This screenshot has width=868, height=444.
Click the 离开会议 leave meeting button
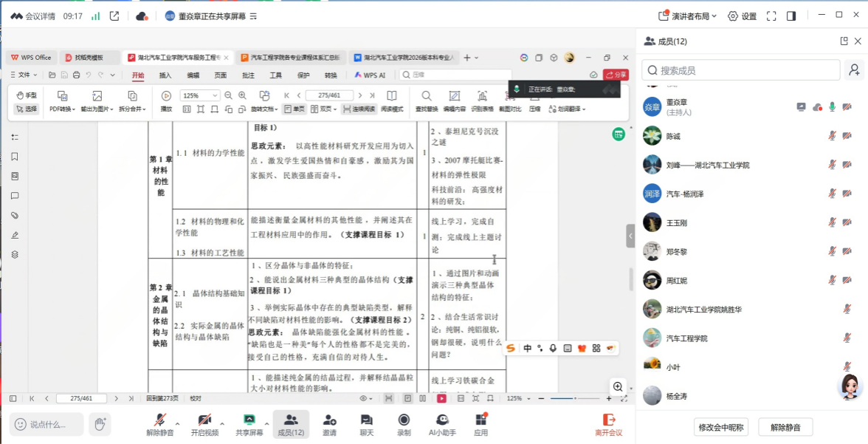pyautogui.click(x=609, y=424)
